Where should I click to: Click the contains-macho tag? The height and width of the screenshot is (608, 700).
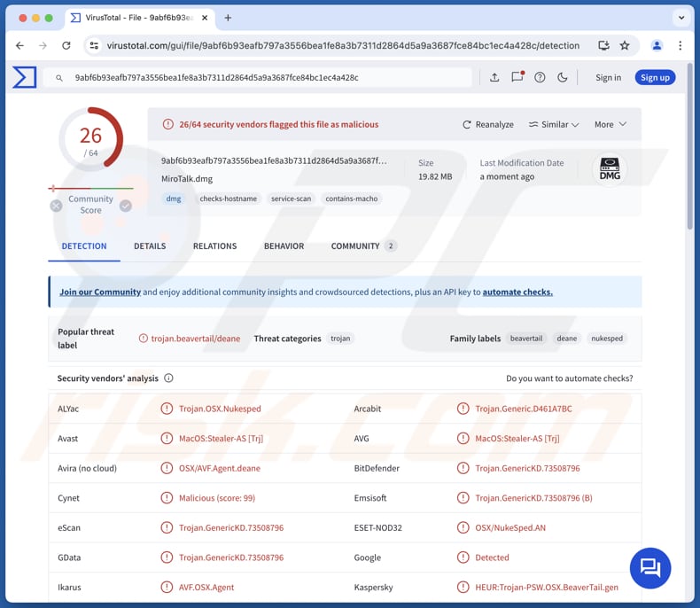click(352, 199)
